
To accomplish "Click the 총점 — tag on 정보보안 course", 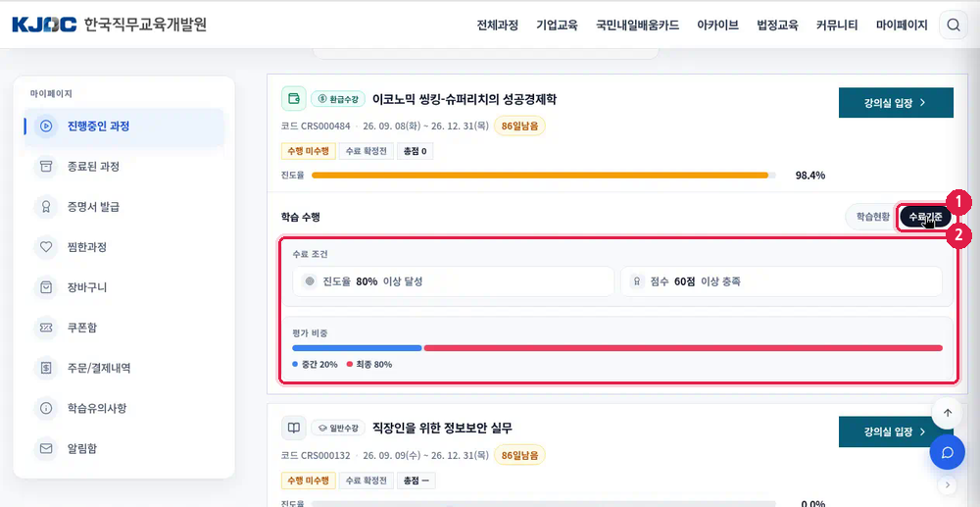I will [x=416, y=481].
